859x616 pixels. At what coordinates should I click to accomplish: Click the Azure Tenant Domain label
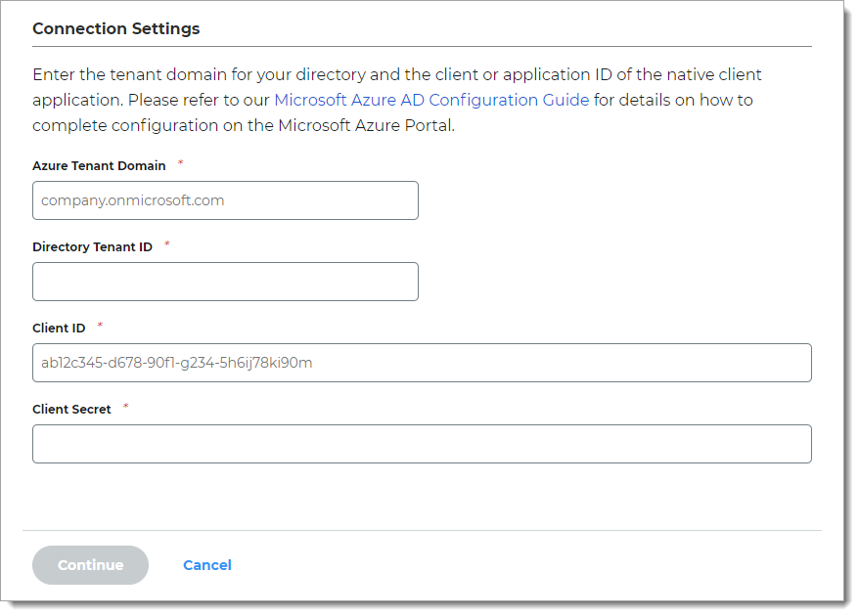pyautogui.click(x=99, y=166)
